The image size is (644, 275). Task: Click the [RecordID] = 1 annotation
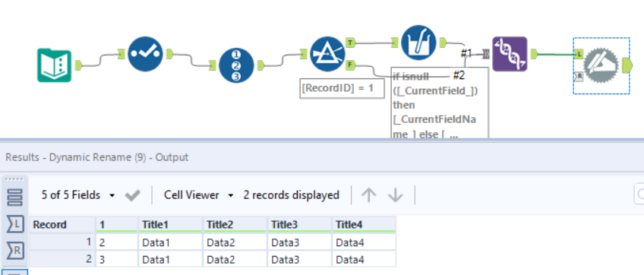[x=342, y=88]
